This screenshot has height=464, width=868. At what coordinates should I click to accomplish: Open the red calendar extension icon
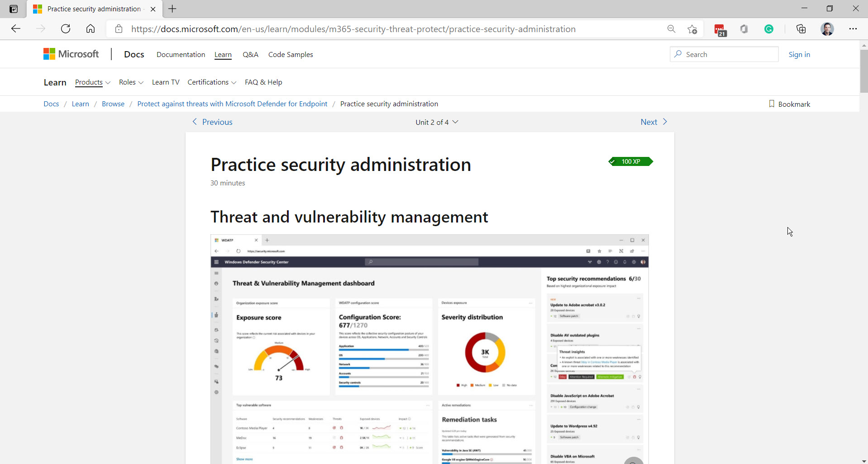tap(720, 30)
